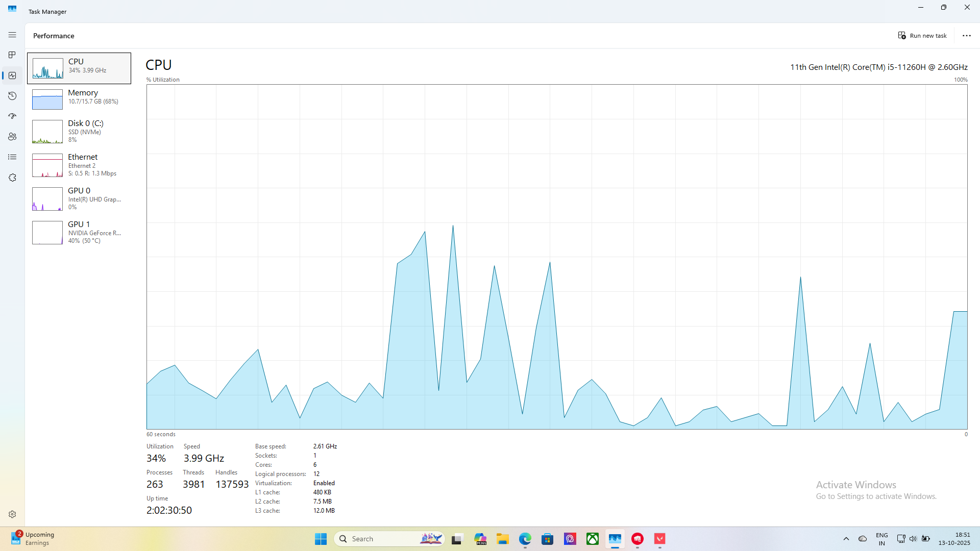Open the three-dots more options menu

click(x=966, y=36)
